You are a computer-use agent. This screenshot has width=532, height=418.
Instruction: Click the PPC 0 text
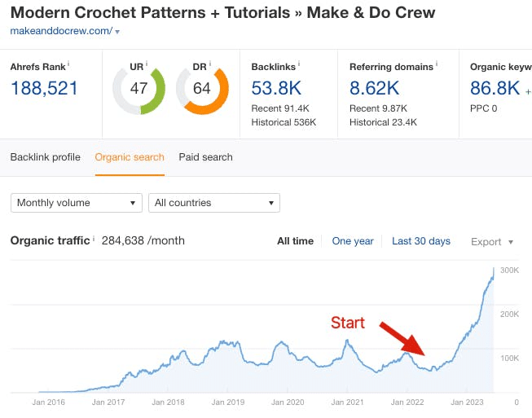(483, 108)
